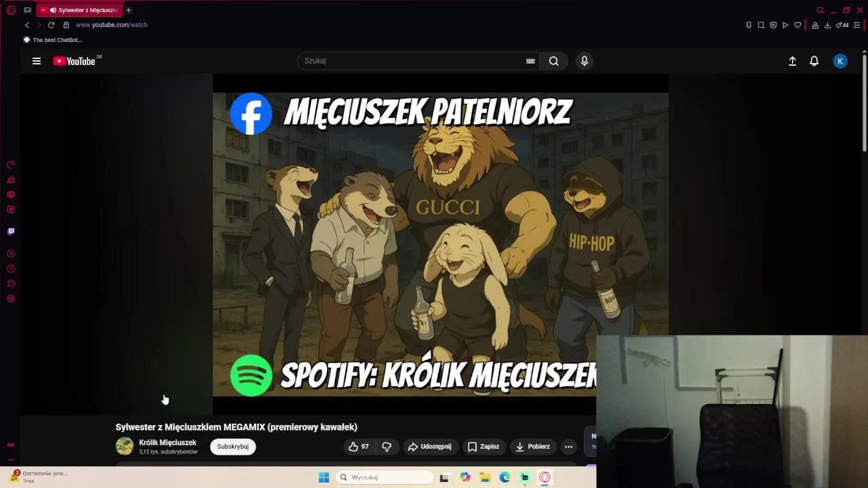Open Settings gear icon in sidebar
Viewport: 868px width, 488px height.
(x=11, y=298)
